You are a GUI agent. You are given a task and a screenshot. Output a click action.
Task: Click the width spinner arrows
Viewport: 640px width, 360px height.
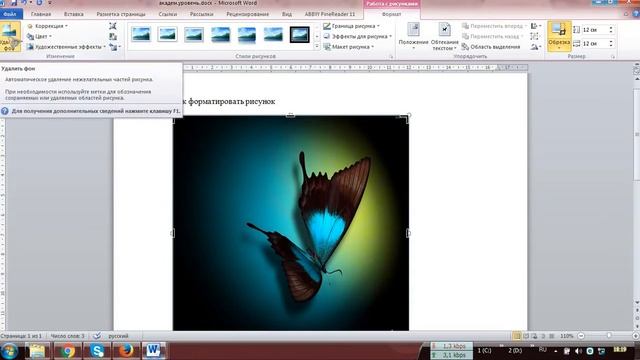click(x=611, y=43)
